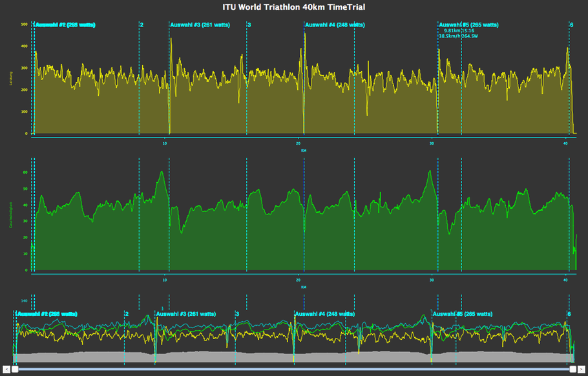Image resolution: width=588 pixels, height=376 pixels.
Task: Click the '20' distance tick under the speed chart
Action: (x=298, y=280)
